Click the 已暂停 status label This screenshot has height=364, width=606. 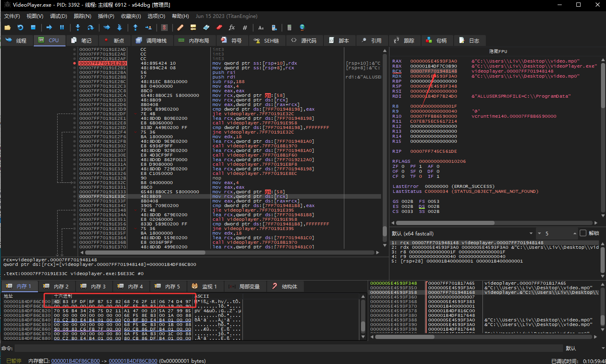pyautogui.click(x=14, y=361)
